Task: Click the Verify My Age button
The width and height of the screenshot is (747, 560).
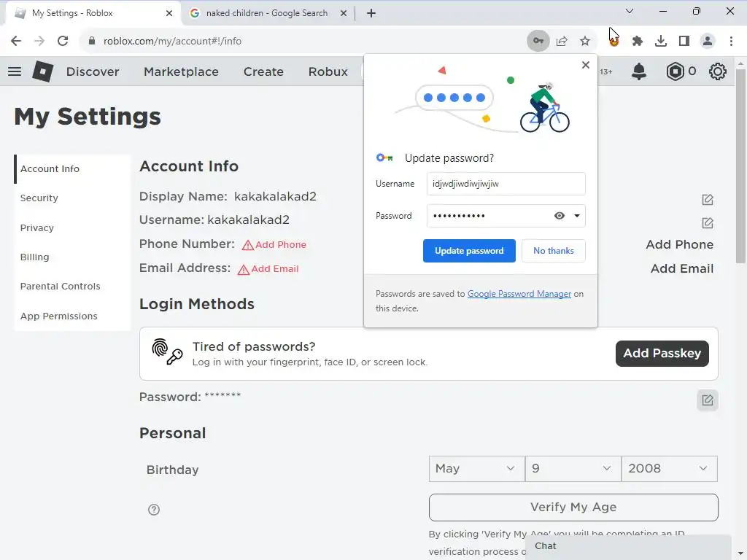Action: (573, 507)
